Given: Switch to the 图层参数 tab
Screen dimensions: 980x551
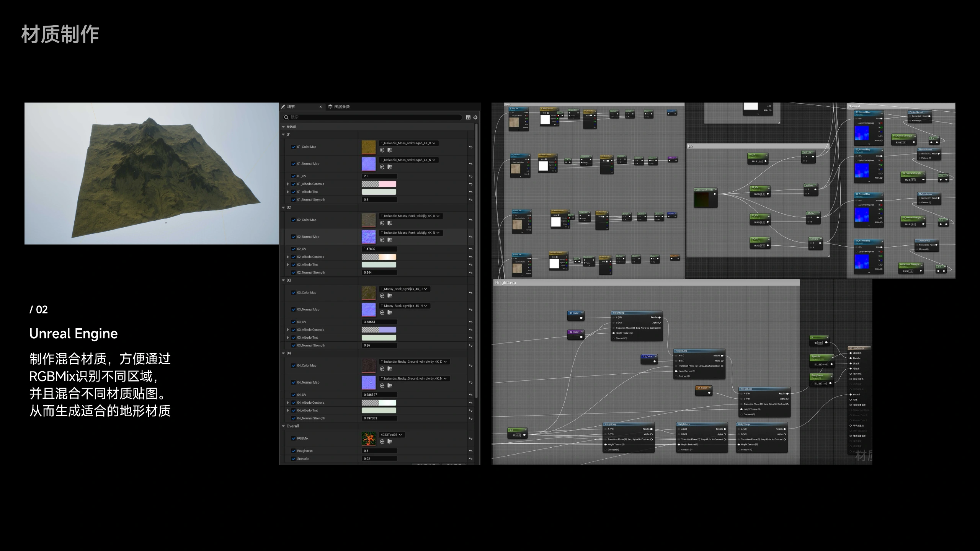Looking at the screenshot, I should [x=340, y=107].
